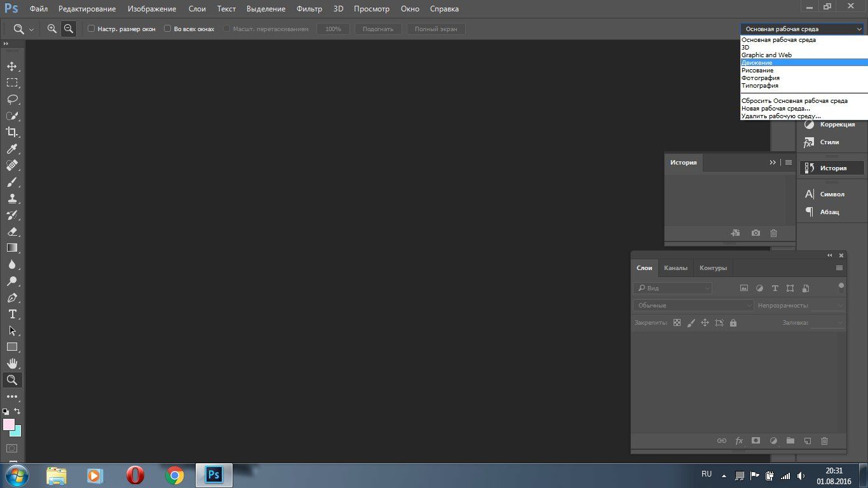Expand the History panel double chevron
The width and height of the screenshot is (868, 488).
coord(773,163)
